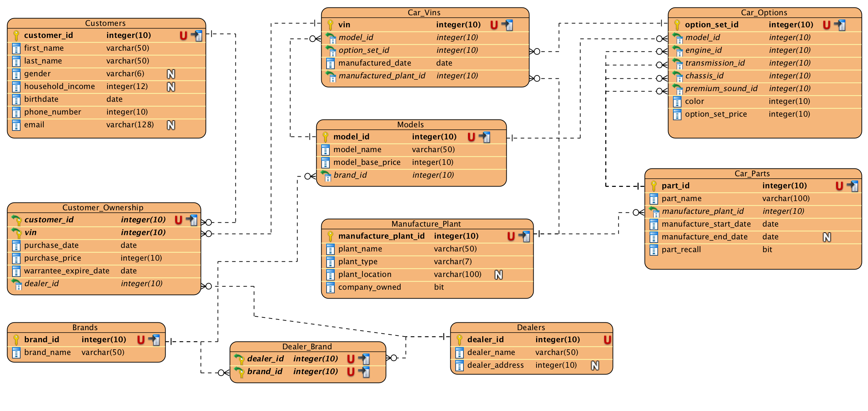Select the warrantee_expire_date column
The height and width of the screenshot is (411, 868).
click(104, 271)
